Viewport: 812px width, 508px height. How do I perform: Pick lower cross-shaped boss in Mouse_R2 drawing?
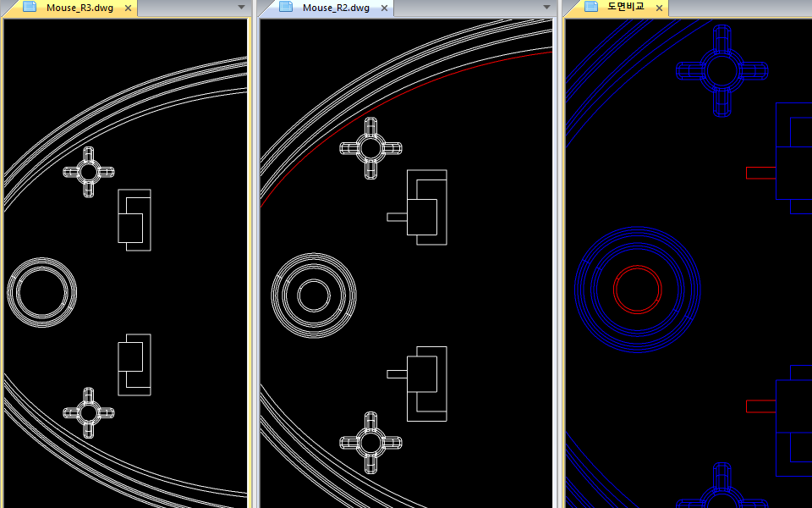pyautogui.click(x=370, y=443)
